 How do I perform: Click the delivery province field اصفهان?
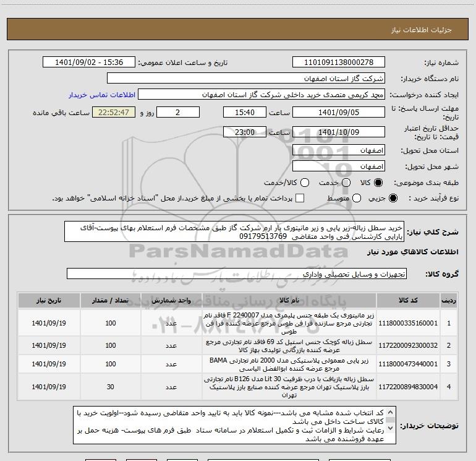click(339, 150)
